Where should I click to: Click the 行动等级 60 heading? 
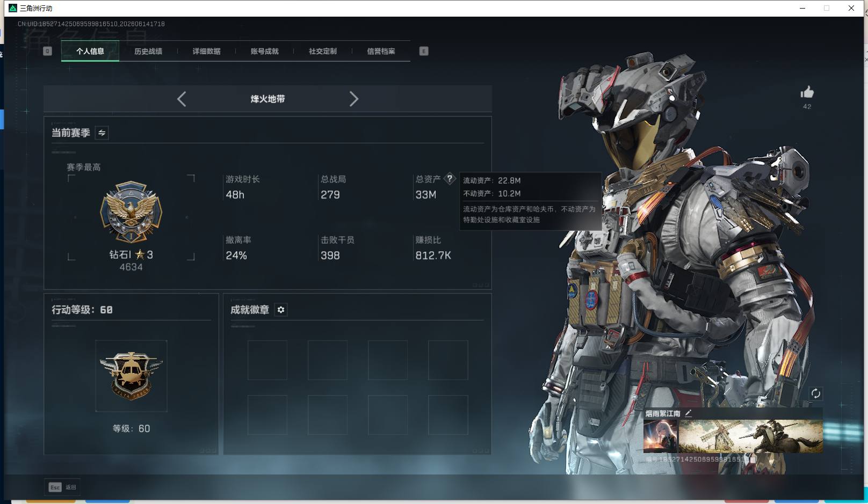[82, 310]
